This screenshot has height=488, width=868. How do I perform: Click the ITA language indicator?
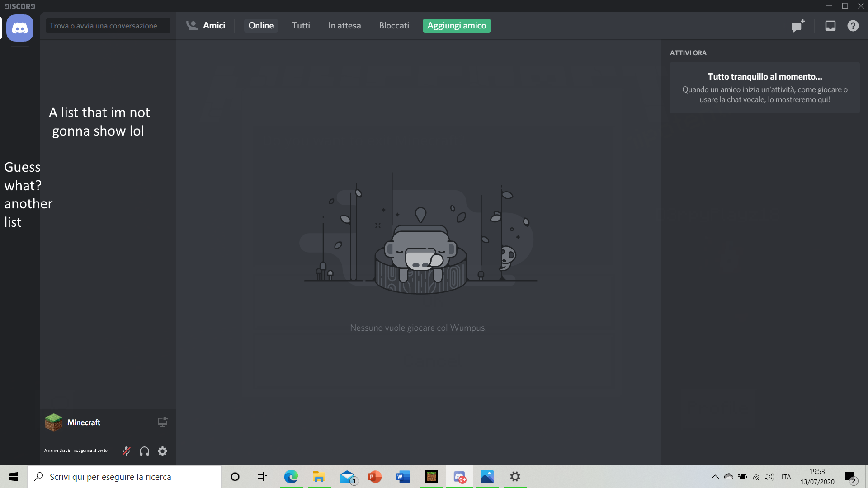click(x=786, y=477)
